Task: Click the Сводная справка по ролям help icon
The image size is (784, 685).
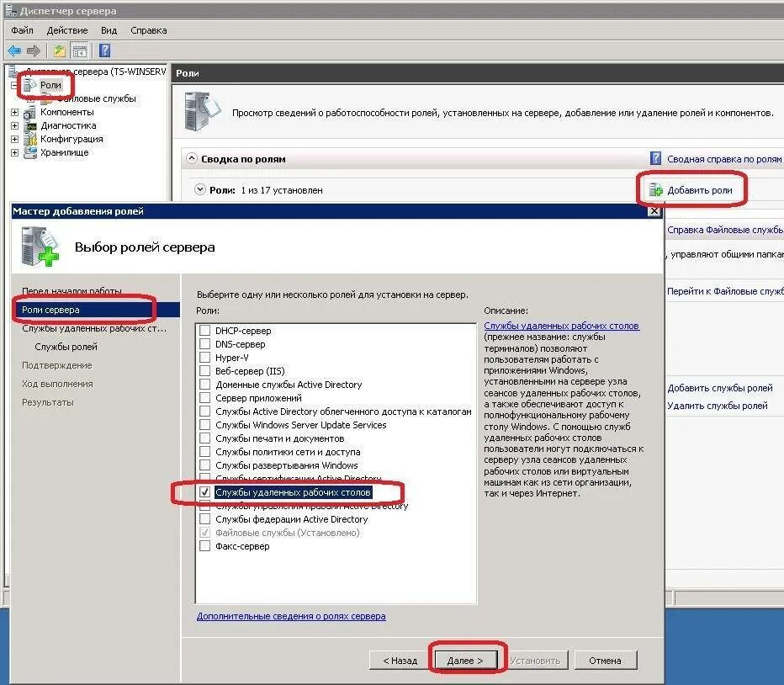Action: 655,158
